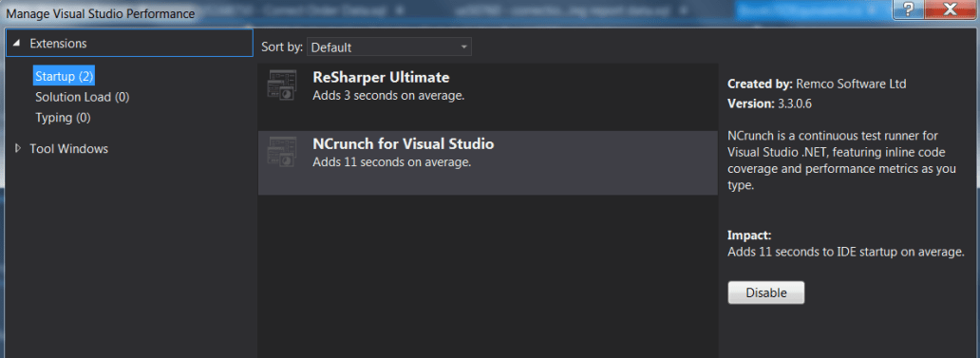Click the Extensions header label
980x358 pixels.
coord(58,44)
